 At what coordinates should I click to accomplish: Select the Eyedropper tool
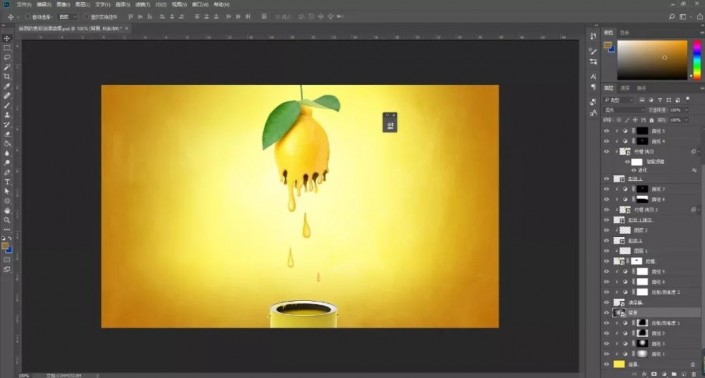tap(7, 86)
